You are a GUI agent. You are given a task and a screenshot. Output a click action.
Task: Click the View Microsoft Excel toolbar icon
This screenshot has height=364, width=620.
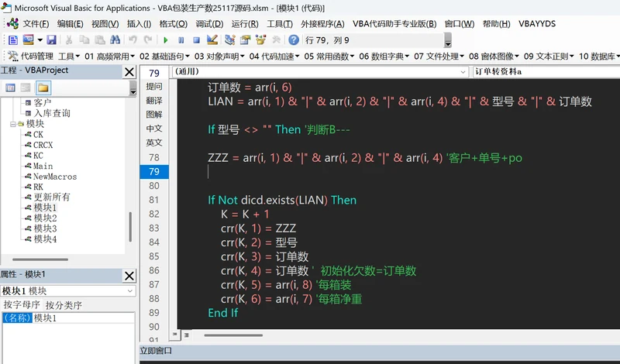coord(12,40)
